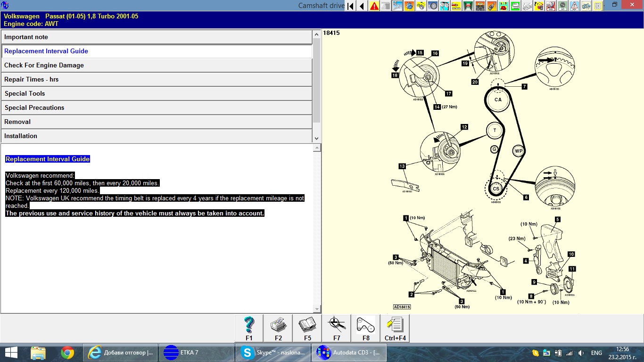This screenshot has height=362, width=644.
Task: Print the page with the F2 printer button
Action: [278, 328]
